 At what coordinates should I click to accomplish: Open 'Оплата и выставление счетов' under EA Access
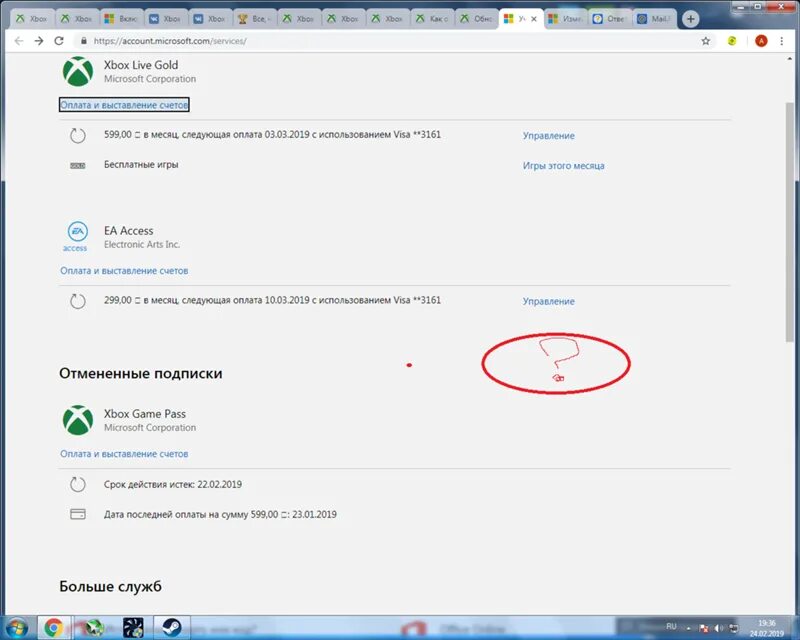pos(124,271)
